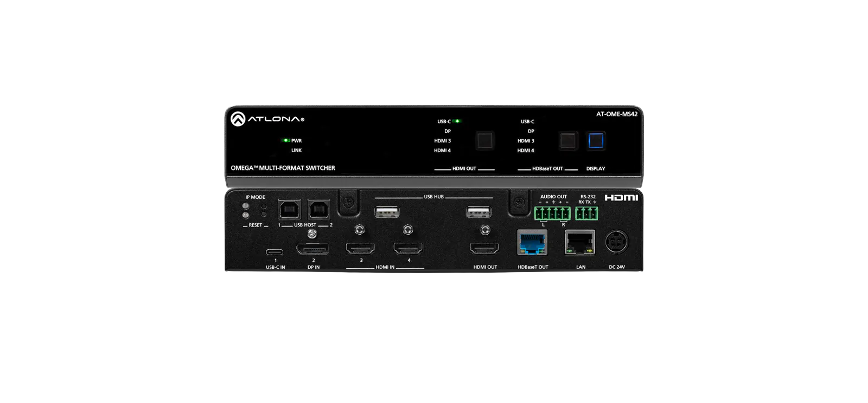Screen dimensions: 868x403
Task: Click the rear HDMI OUT port
Action: tap(484, 249)
